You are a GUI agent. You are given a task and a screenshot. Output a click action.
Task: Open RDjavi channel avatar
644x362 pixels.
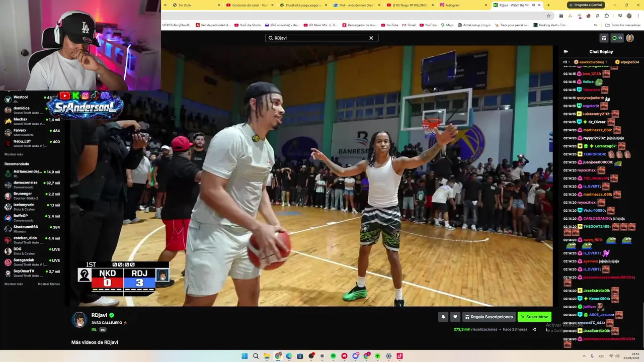tap(79, 320)
